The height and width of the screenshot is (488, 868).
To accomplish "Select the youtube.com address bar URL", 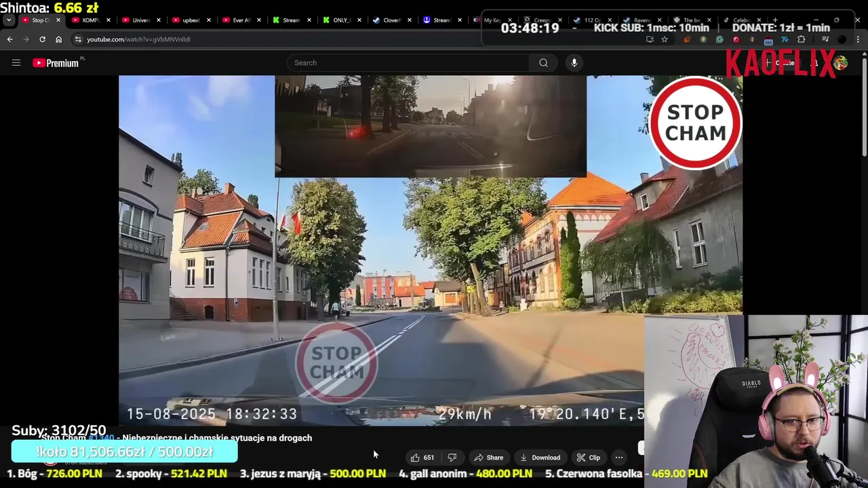I will (138, 39).
